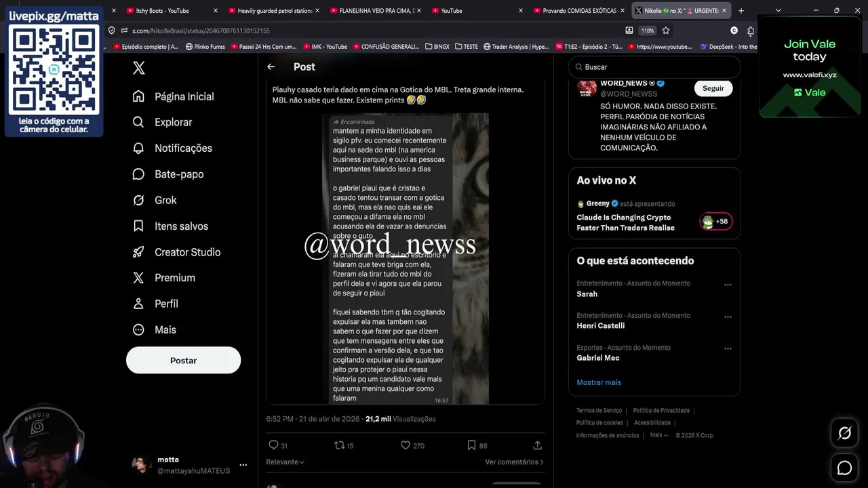The image size is (868, 488).
Task: Open Premium page
Action: (164, 278)
